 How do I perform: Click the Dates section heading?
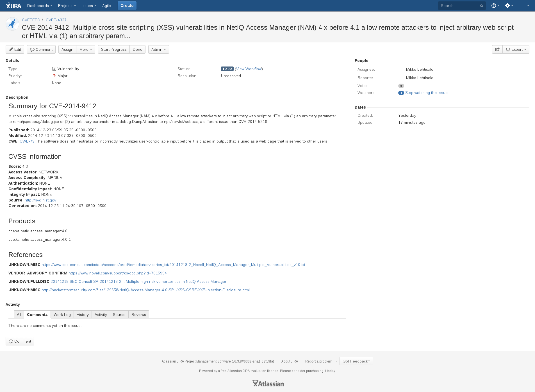(360, 107)
